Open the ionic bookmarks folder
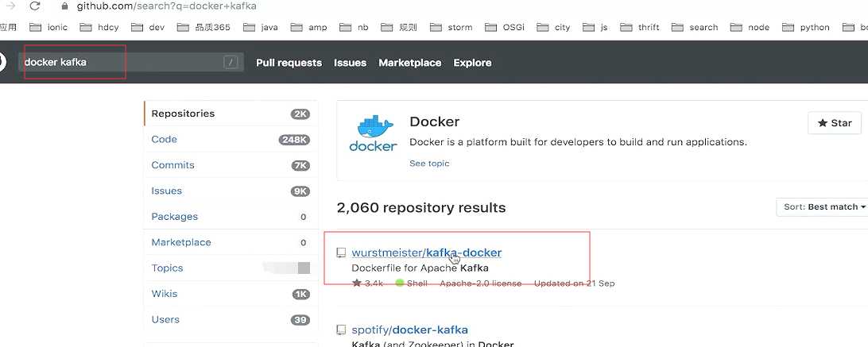 point(48,27)
